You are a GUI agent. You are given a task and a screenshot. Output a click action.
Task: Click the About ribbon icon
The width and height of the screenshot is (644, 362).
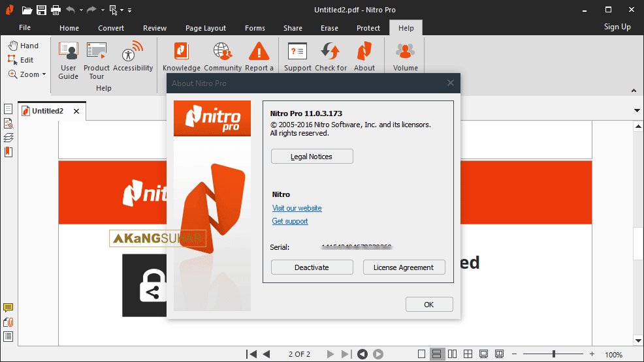[364, 57]
